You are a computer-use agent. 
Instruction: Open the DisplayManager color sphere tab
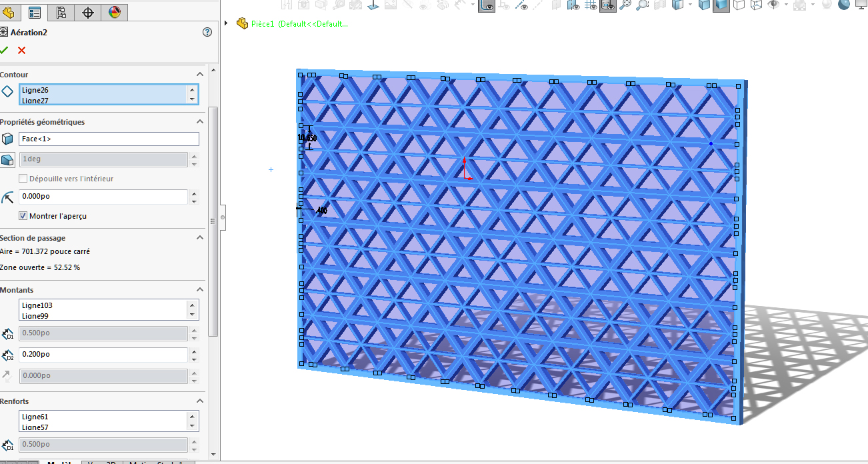click(x=115, y=11)
